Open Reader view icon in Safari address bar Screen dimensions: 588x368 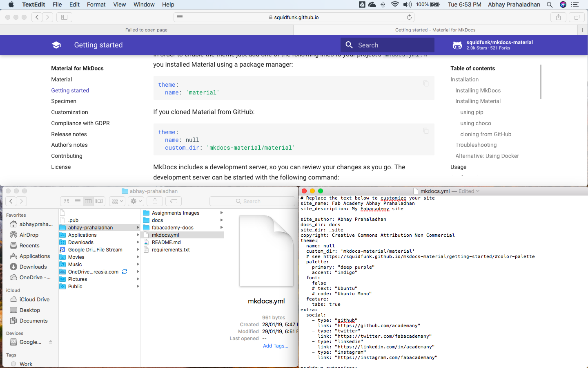[180, 17]
